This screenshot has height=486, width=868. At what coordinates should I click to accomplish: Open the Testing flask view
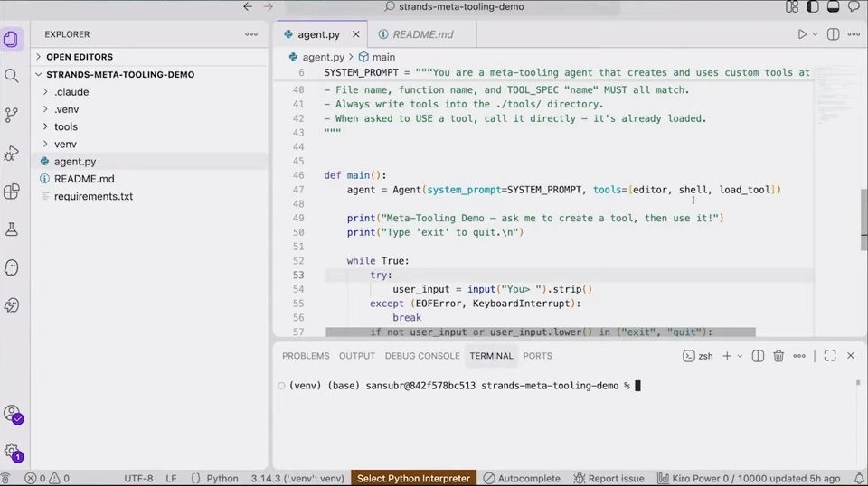[11, 229]
